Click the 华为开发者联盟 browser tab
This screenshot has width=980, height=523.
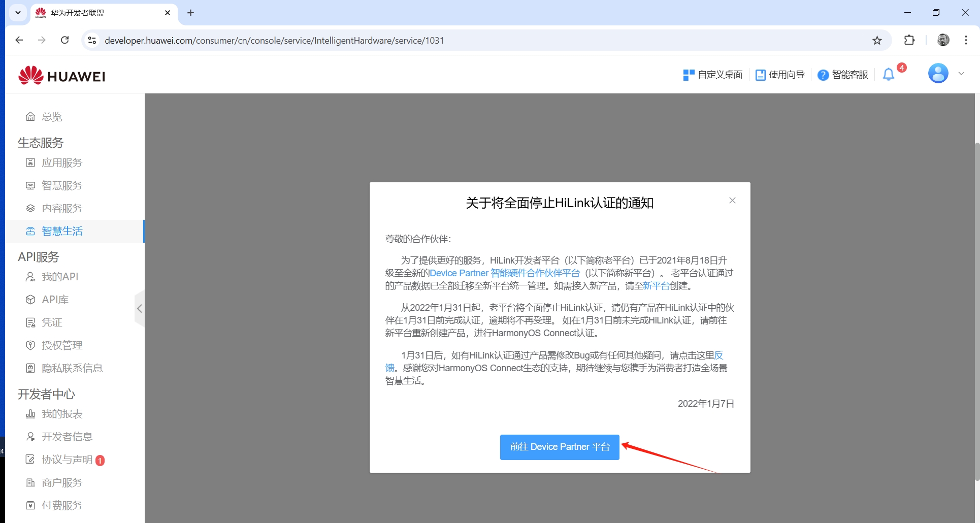104,13
